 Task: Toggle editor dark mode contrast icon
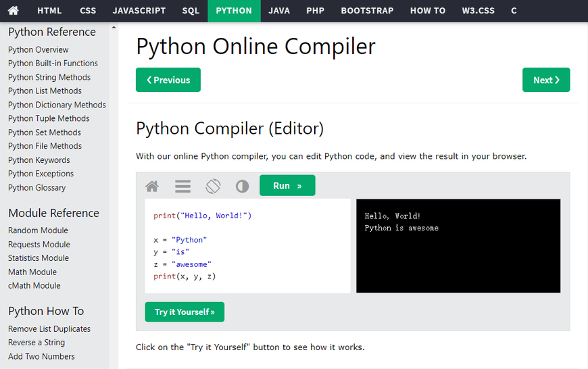(x=242, y=186)
